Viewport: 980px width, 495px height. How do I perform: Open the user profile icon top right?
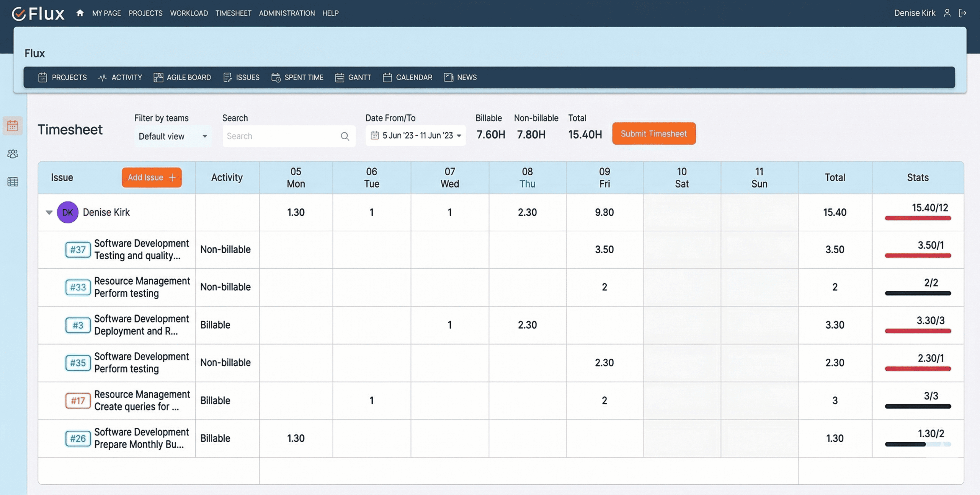pos(947,13)
